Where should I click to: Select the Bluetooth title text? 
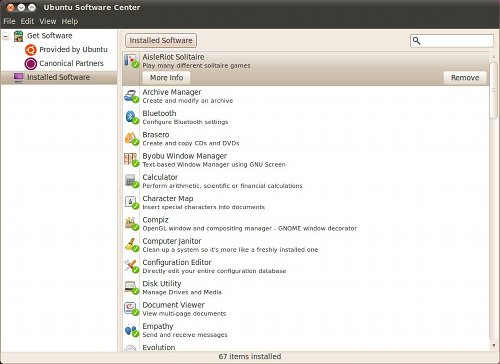coord(159,113)
